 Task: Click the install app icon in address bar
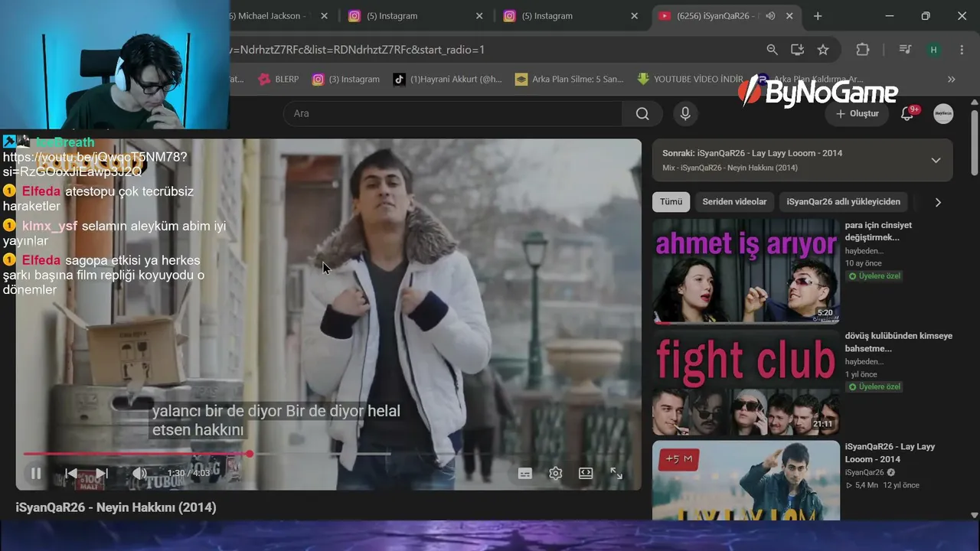pos(797,50)
